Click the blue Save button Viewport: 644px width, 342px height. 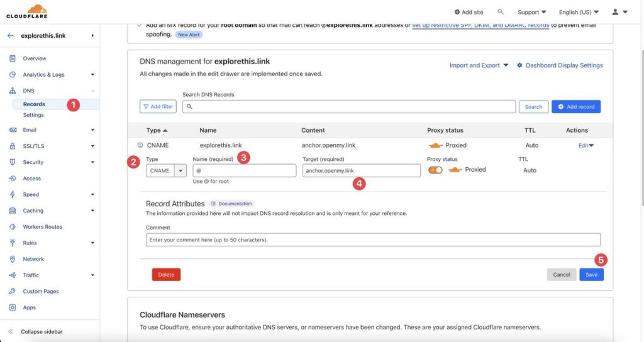591,275
